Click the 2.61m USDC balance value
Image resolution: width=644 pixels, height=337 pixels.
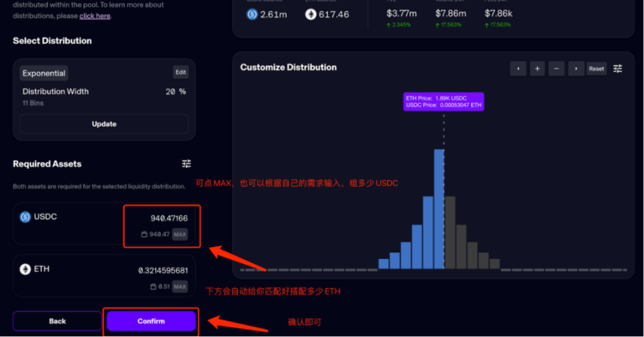(x=274, y=15)
